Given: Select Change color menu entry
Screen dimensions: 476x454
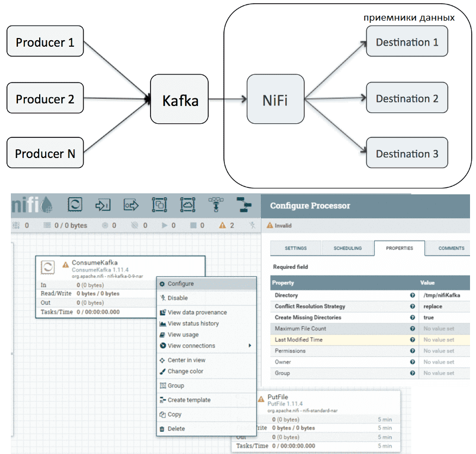Looking at the screenshot, I should pos(206,371).
